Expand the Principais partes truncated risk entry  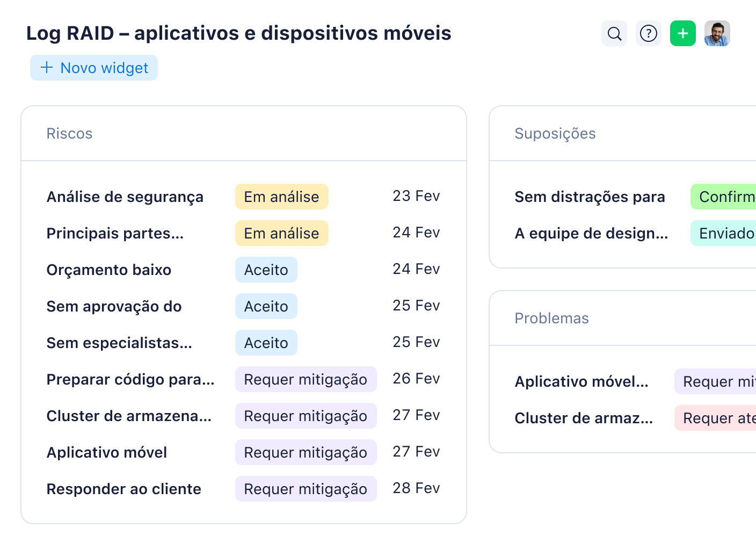[x=115, y=233]
